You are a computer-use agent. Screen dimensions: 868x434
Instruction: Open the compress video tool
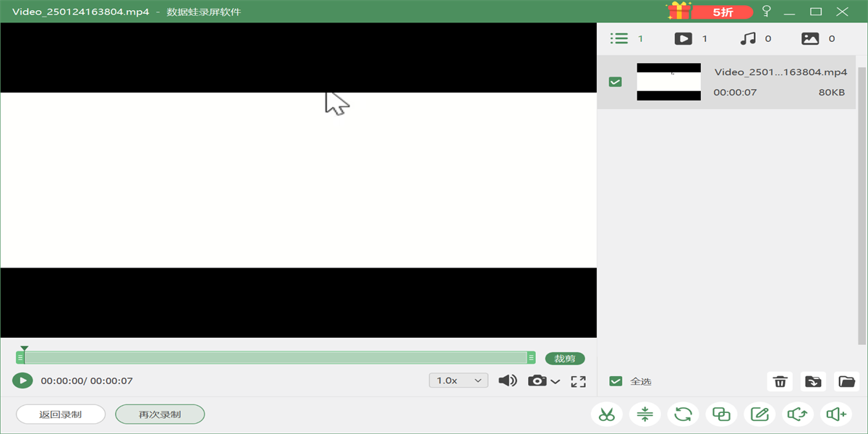click(645, 414)
